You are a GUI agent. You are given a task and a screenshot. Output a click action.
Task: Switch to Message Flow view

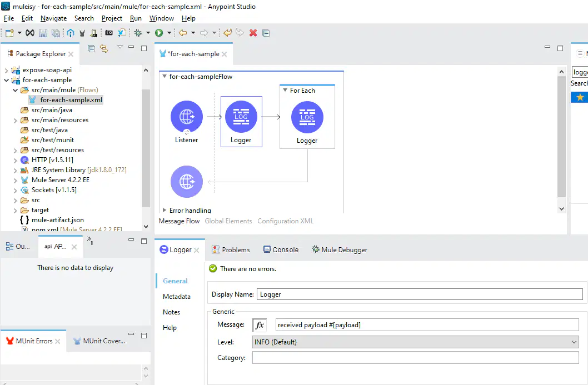pyautogui.click(x=180, y=221)
